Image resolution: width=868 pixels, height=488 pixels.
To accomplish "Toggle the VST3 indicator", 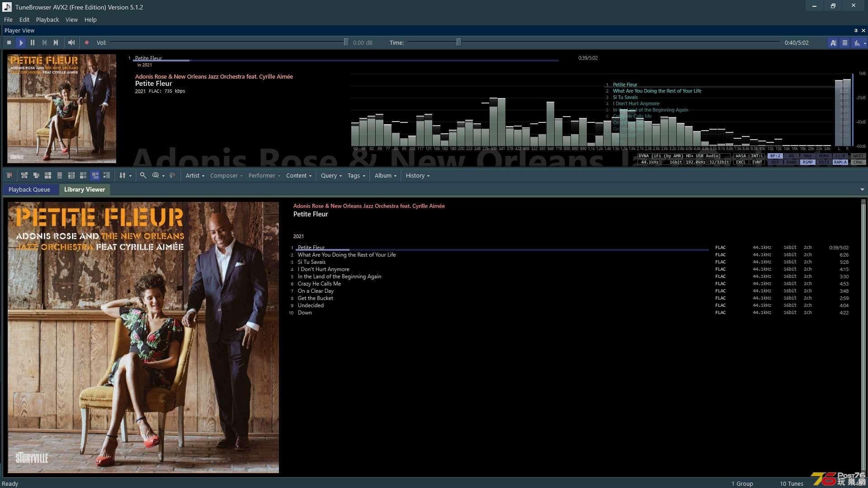I will pos(824,162).
